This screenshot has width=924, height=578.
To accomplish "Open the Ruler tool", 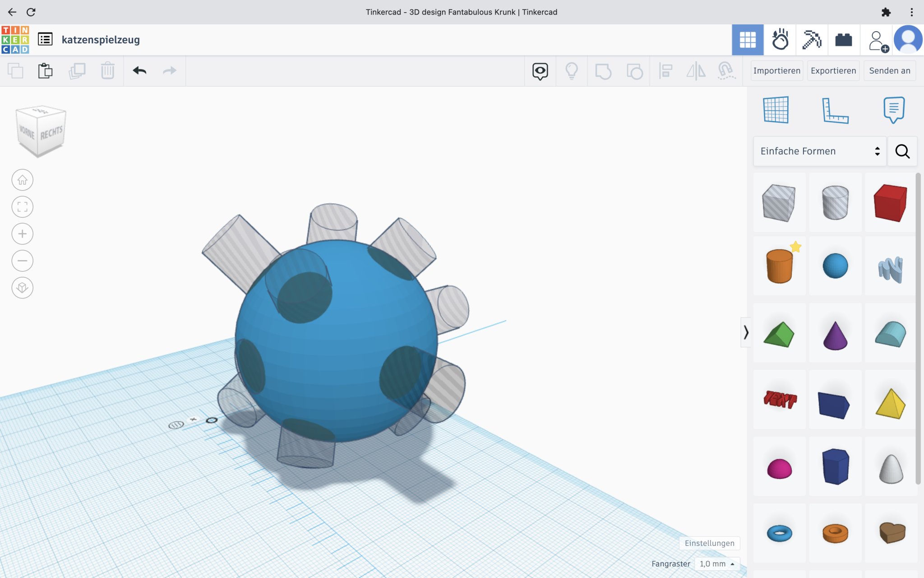I will click(835, 110).
